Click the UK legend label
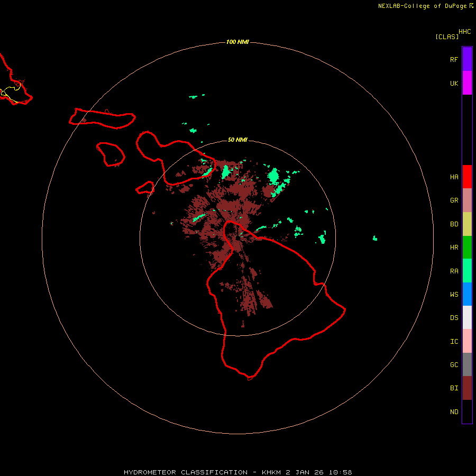 click(454, 84)
